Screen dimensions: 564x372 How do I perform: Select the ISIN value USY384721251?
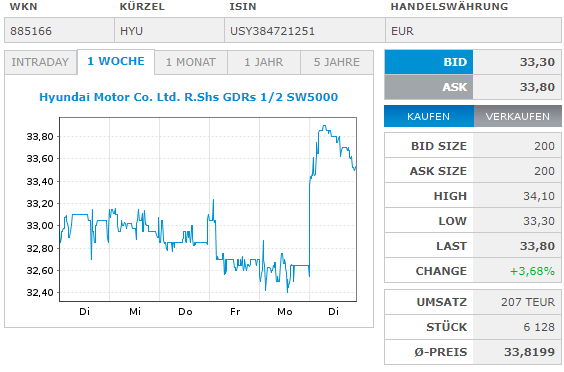point(272,31)
